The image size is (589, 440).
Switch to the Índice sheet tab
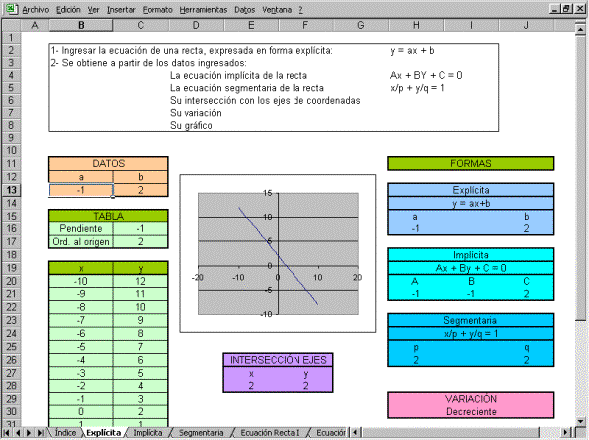65,432
